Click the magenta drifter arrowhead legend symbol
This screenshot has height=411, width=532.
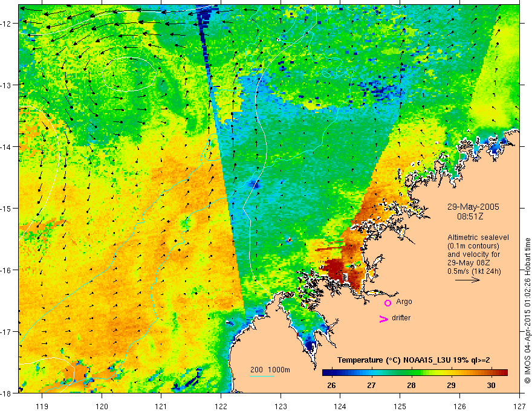384,319
